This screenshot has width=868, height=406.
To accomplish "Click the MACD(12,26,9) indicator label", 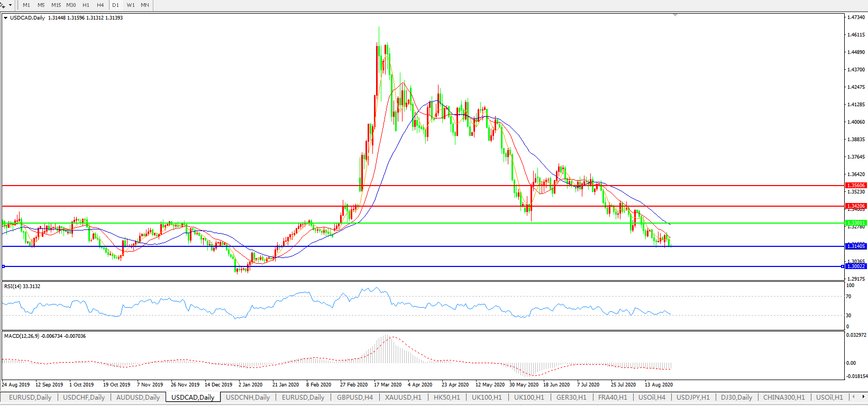I will [44, 336].
